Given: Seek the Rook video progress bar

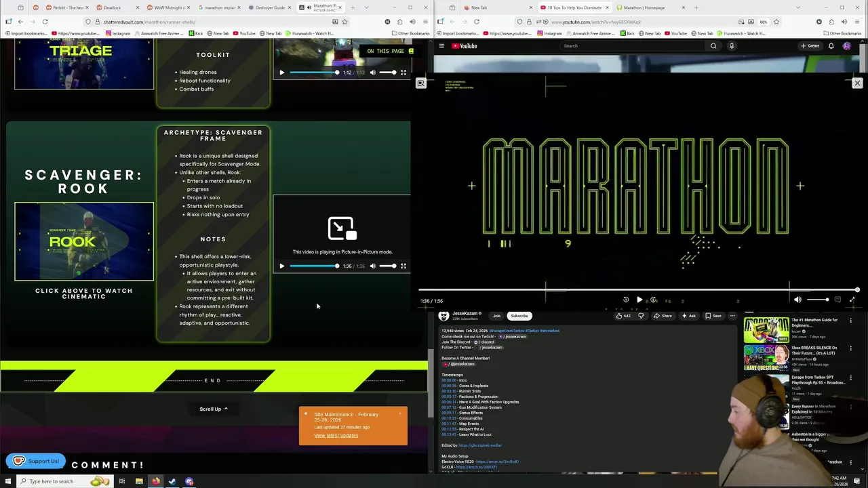Looking at the screenshot, I should click(x=314, y=266).
